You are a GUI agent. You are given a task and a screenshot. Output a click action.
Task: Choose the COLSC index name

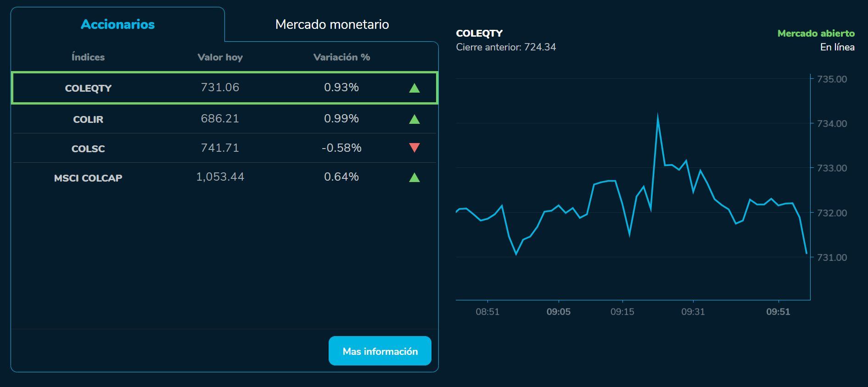point(88,149)
